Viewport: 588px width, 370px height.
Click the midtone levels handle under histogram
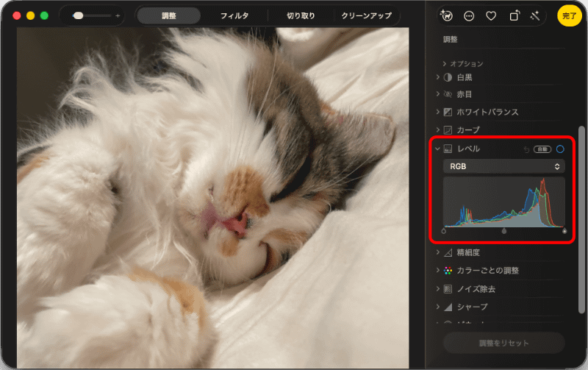[x=504, y=231]
